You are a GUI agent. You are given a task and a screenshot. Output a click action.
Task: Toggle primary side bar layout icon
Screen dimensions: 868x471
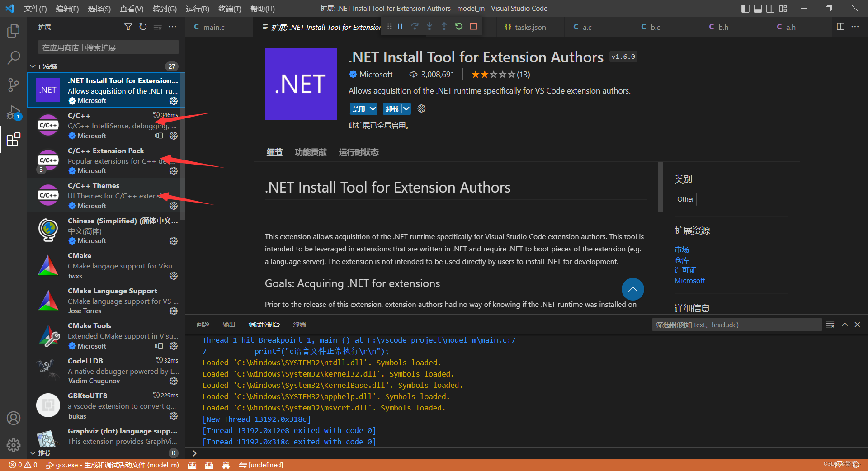(745, 9)
